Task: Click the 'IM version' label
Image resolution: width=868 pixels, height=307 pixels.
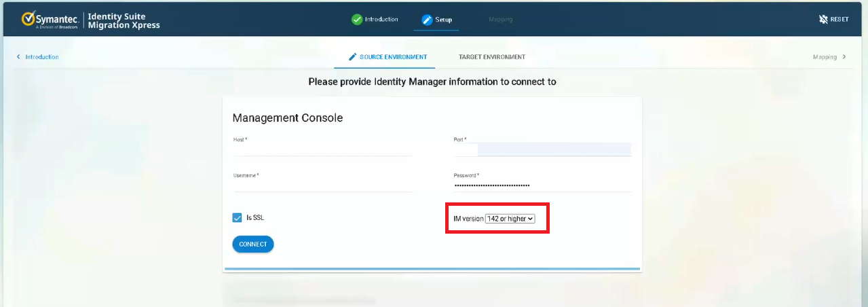Action: coord(468,219)
